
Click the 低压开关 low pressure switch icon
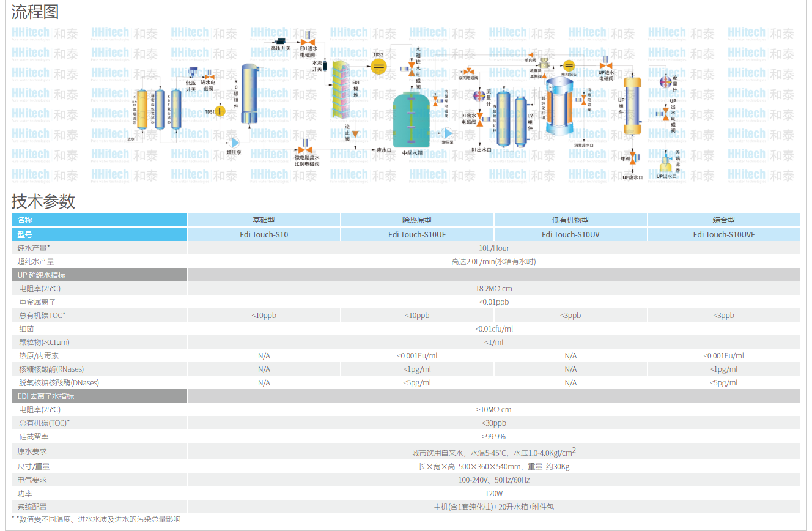click(x=193, y=72)
